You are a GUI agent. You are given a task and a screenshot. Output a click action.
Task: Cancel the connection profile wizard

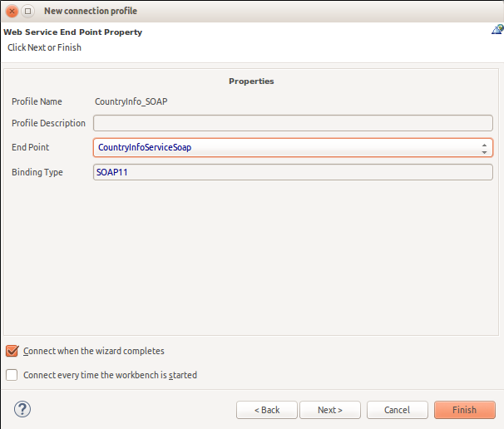(x=398, y=410)
